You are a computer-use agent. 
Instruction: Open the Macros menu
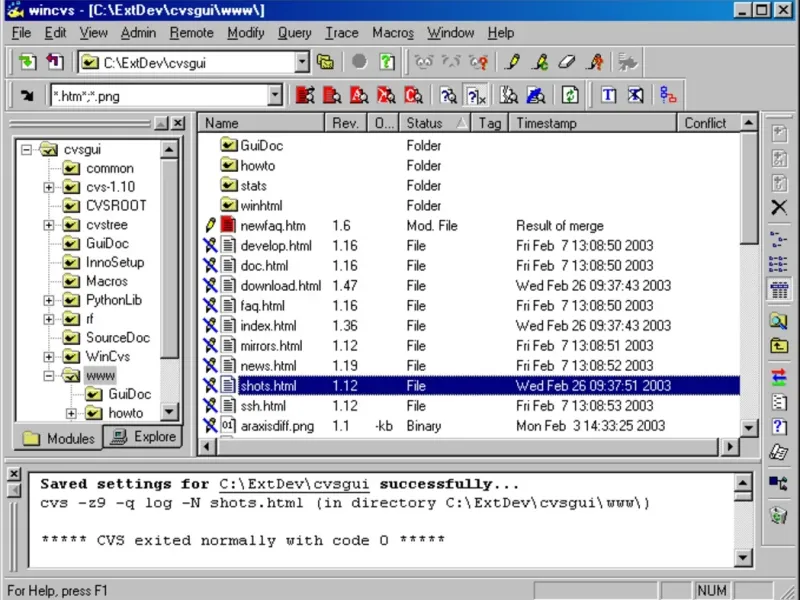[392, 33]
